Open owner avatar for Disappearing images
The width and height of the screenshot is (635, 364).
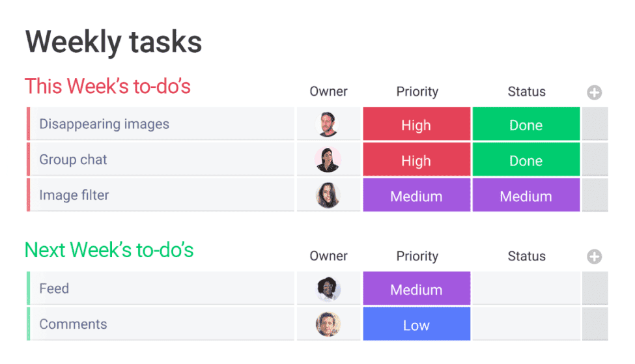tap(328, 124)
